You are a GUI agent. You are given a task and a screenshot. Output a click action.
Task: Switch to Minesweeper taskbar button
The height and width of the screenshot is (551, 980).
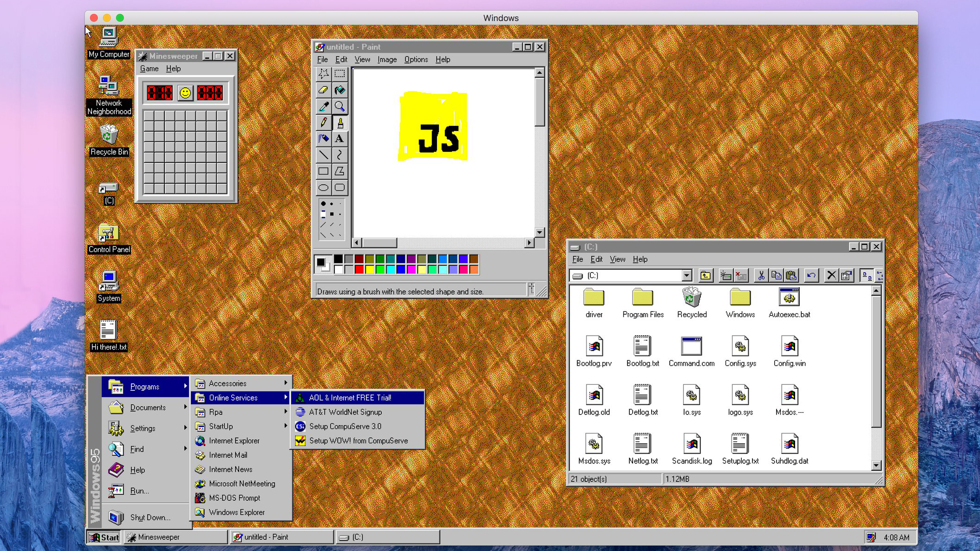pos(176,537)
